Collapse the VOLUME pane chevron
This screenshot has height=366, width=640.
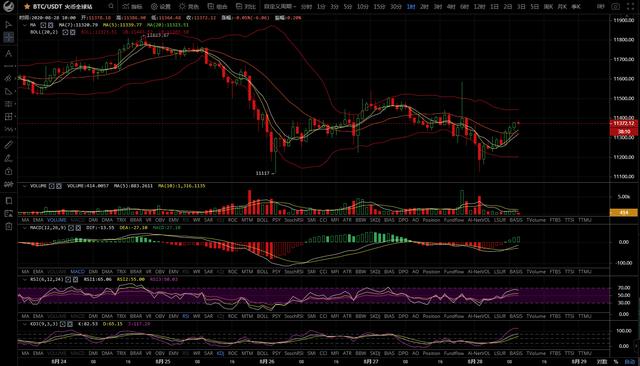[24, 186]
